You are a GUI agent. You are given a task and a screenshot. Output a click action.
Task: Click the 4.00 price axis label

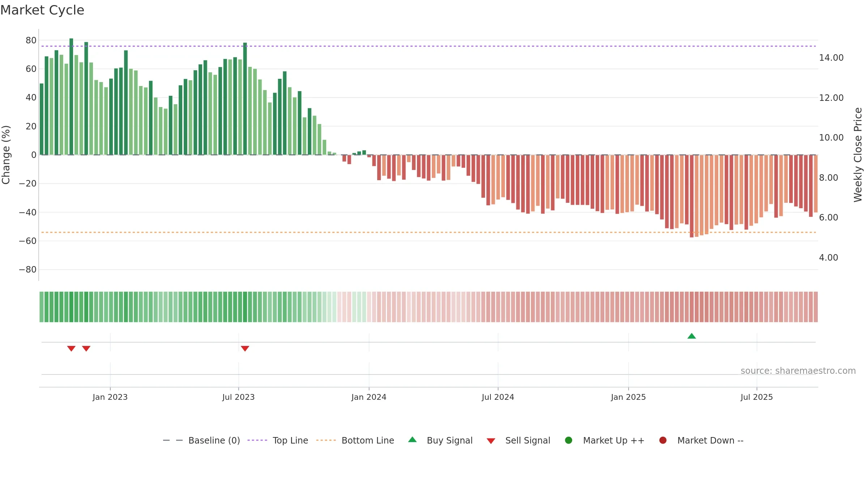pyautogui.click(x=828, y=258)
